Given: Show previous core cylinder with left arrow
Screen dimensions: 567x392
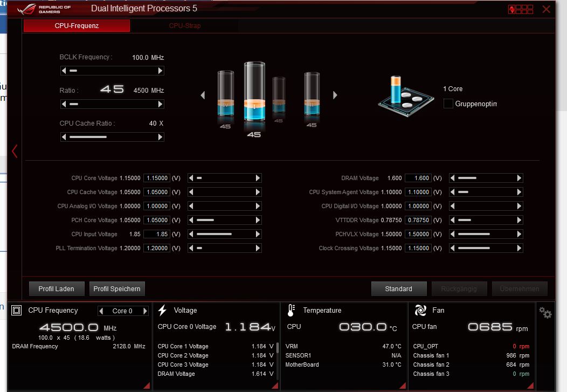Looking at the screenshot, I should click(203, 95).
